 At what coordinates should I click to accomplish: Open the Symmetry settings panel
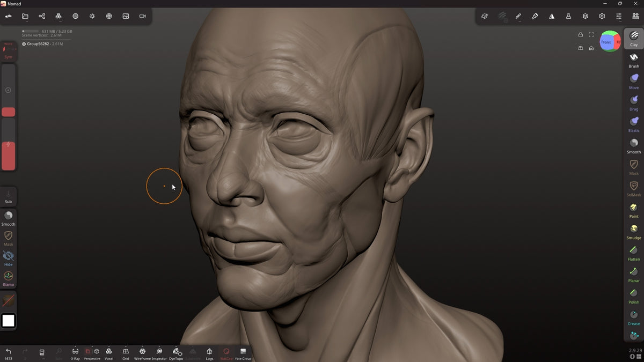[552, 16]
